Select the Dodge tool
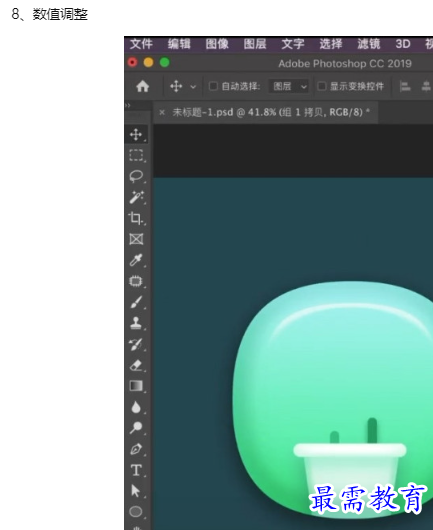The height and width of the screenshot is (530, 433). pos(136,428)
